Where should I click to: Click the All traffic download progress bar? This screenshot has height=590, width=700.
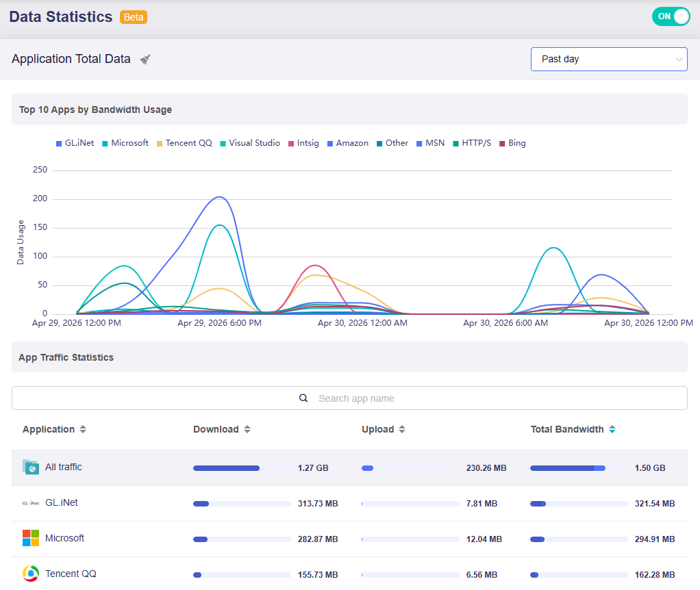242,468
